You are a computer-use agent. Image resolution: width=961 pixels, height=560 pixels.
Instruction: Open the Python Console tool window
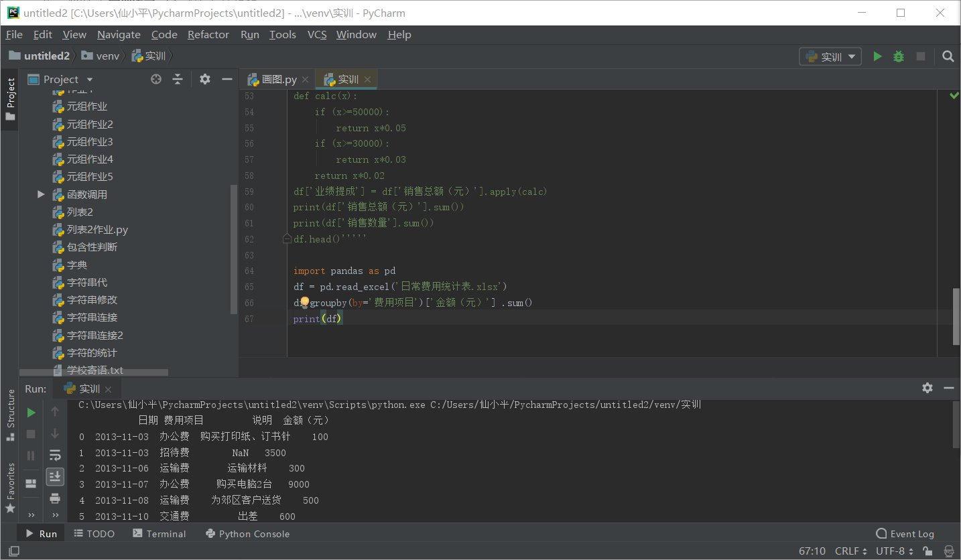[x=248, y=533]
